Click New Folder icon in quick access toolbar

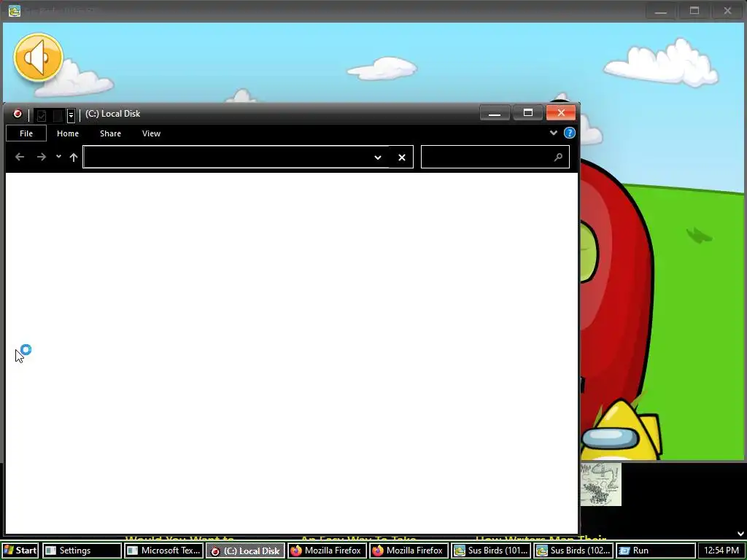coord(58,114)
